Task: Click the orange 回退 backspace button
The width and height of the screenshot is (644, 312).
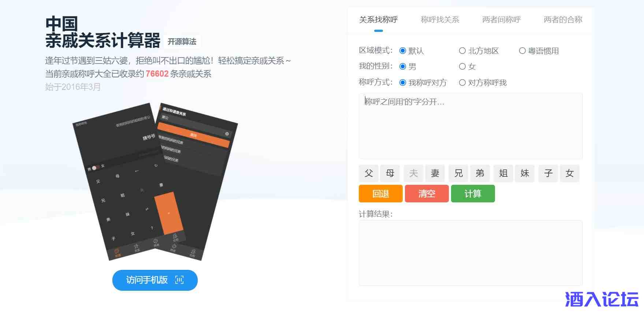Action: click(x=380, y=194)
